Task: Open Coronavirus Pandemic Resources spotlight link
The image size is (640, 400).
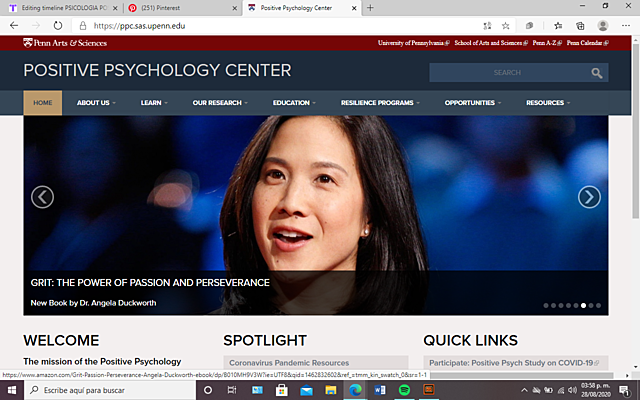Action: tap(289, 363)
